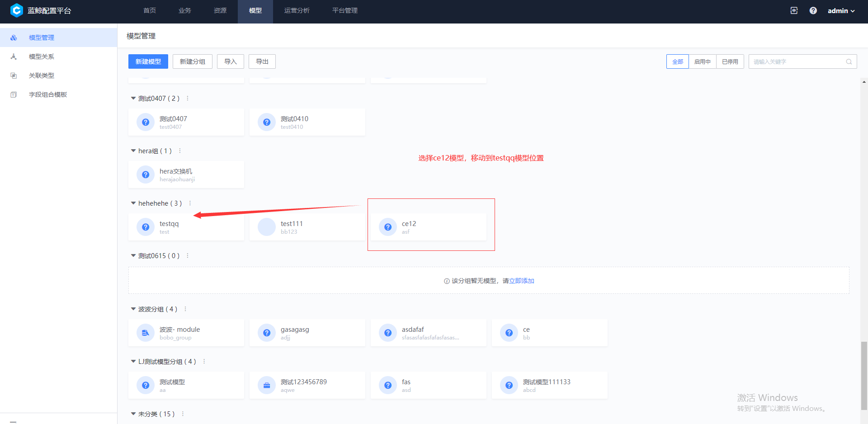This screenshot has height=424, width=868.
Task: Open the 关联类型 sidebar panel
Action: [41, 75]
